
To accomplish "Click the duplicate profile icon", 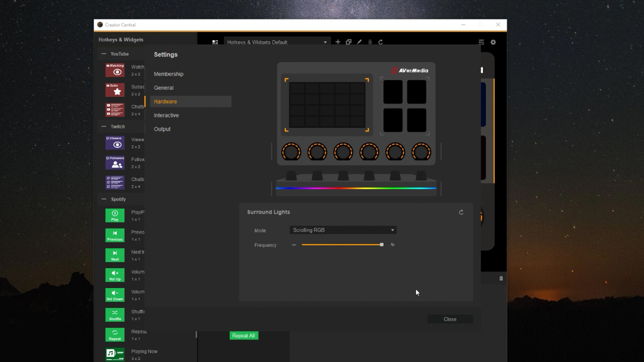I will [348, 42].
